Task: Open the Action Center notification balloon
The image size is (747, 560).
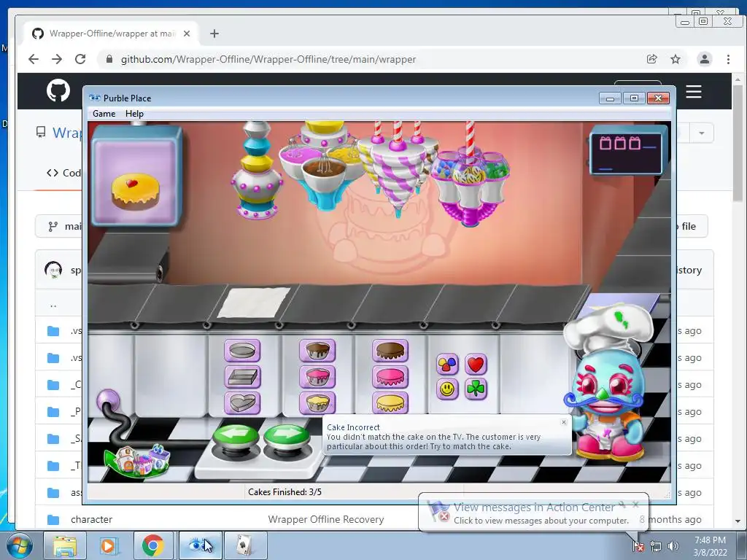Action: [533, 513]
